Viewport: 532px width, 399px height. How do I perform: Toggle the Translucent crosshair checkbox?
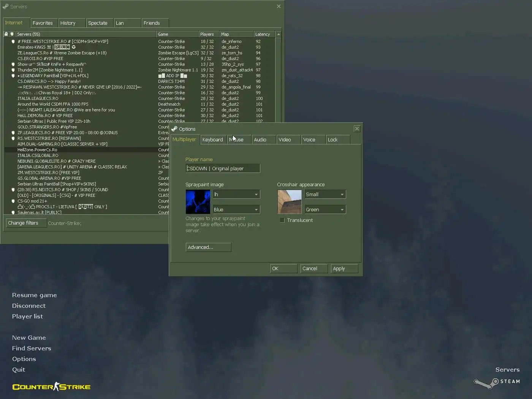click(282, 220)
